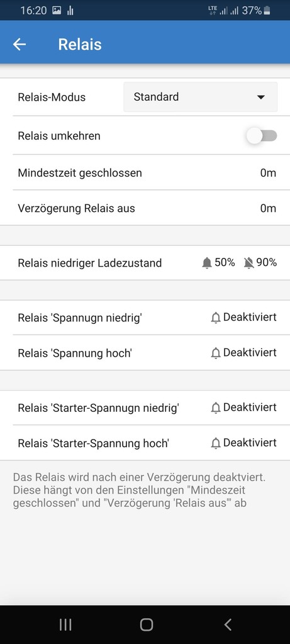Screen dimensions: 290x644
Task: Open Verzögerung Relais aus setting
Action: click(145, 208)
